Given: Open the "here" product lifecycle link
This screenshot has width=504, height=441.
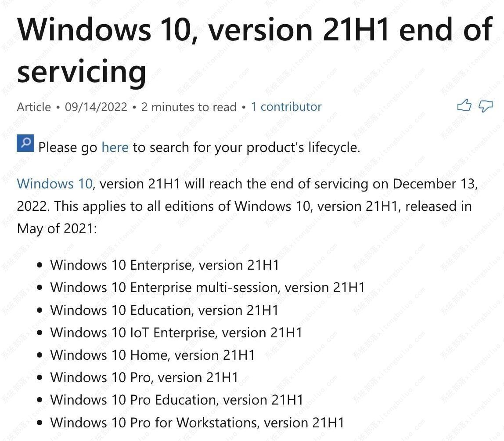Looking at the screenshot, I should (x=115, y=147).
